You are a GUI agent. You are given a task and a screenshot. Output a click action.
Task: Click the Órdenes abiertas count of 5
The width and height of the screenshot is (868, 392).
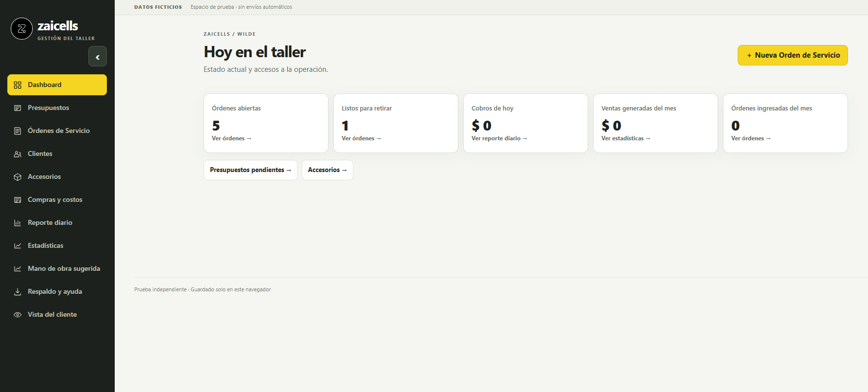(x=216, y=126)
